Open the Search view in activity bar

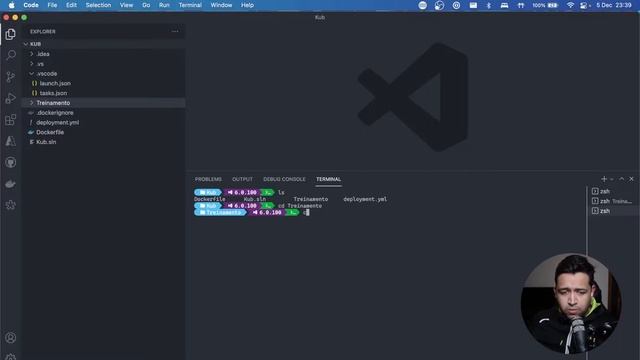(11, 55)
